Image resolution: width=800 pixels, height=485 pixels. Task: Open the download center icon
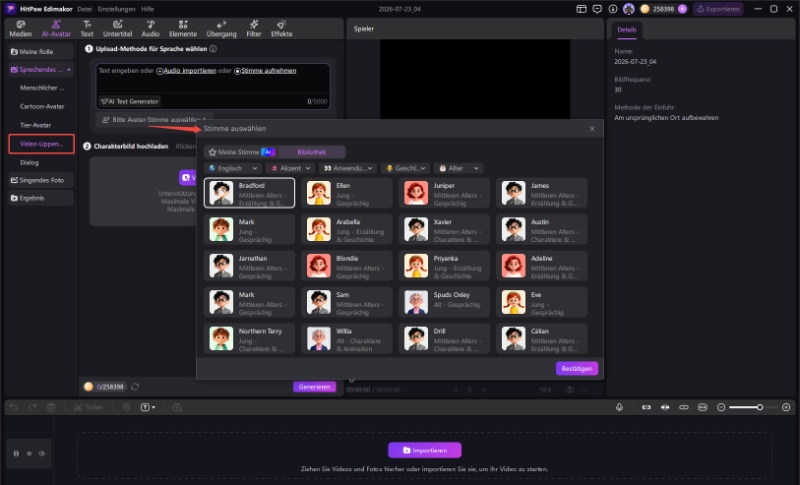(613, 9)
